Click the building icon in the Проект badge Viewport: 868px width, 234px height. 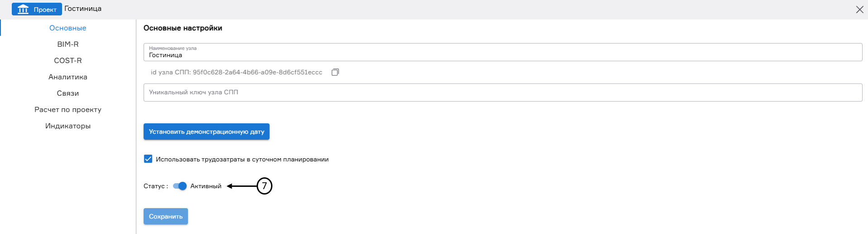pos(23,9)
